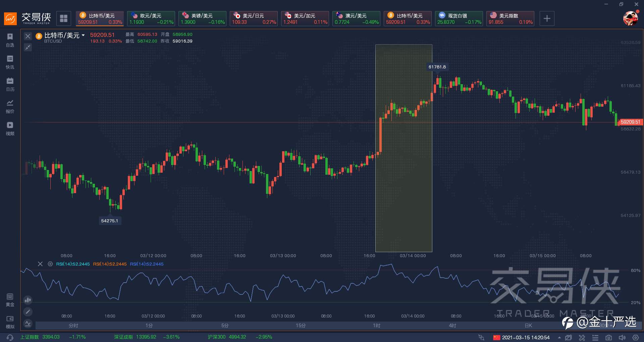Switch to the 15分 timeframe tab

[x=301, y=326]
